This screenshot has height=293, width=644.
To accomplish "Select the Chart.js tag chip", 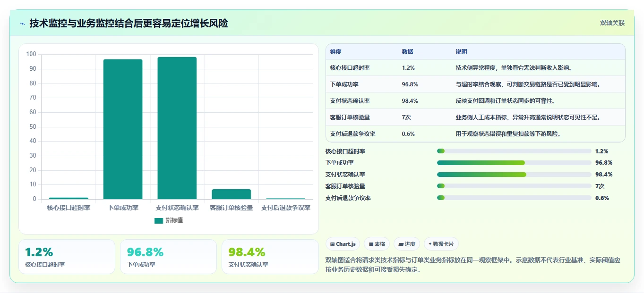I will pos(343,244).
